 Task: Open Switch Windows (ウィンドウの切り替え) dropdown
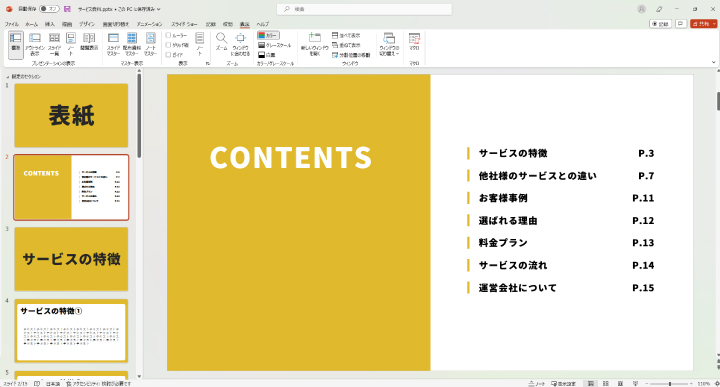pyautogui.click(x=389, y=45)
